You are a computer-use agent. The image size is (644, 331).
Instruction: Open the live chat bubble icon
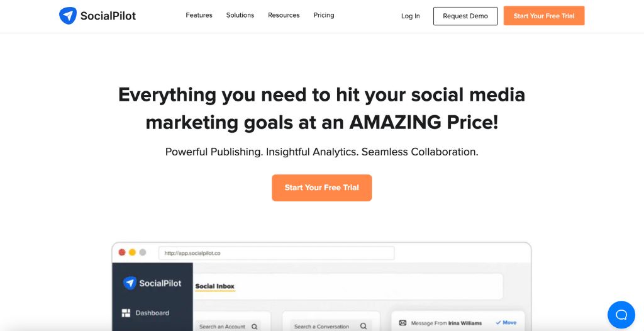pyautogui.click(x=621, y=315)
